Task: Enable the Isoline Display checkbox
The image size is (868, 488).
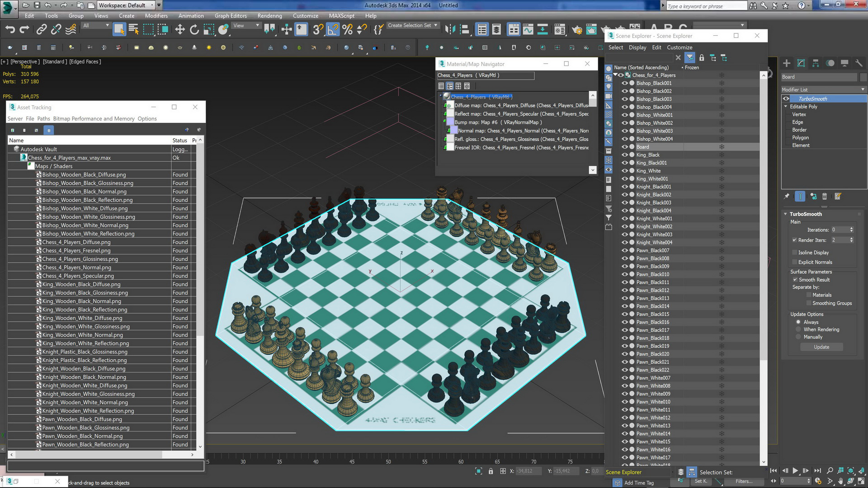Action: coord(794,253)
